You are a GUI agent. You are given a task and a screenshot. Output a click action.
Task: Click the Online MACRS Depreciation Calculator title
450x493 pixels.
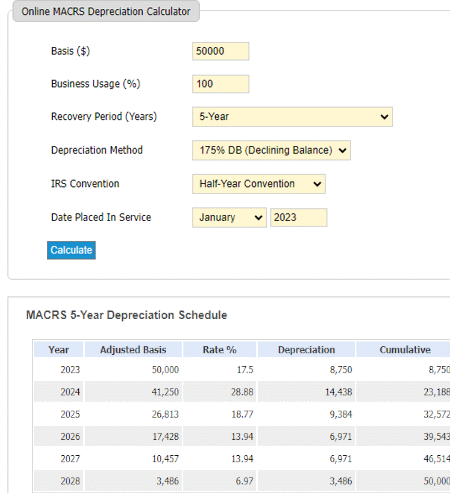(x=106, y=11)
